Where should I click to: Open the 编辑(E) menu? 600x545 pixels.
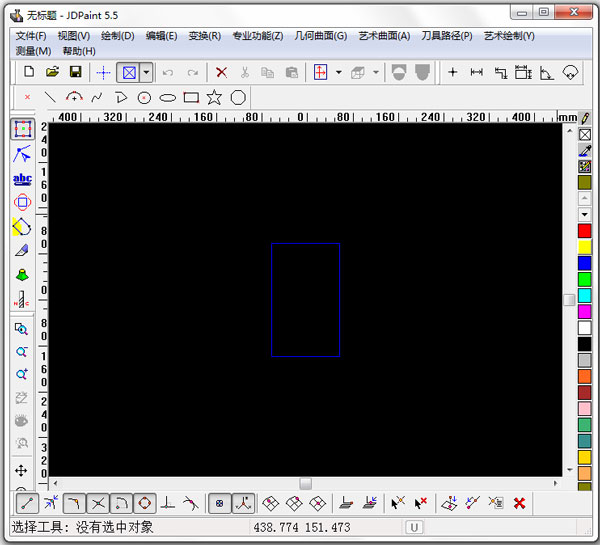coord(161,36)
